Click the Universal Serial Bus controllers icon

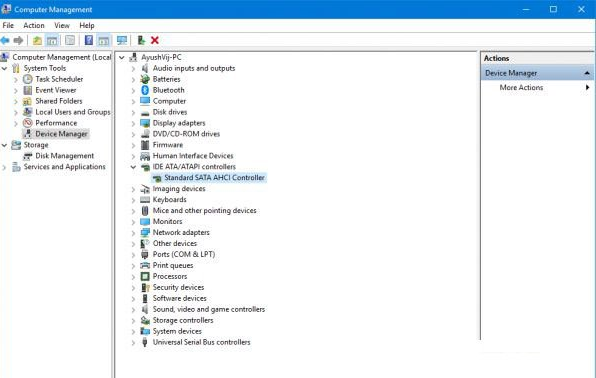[x=144, y=342]
